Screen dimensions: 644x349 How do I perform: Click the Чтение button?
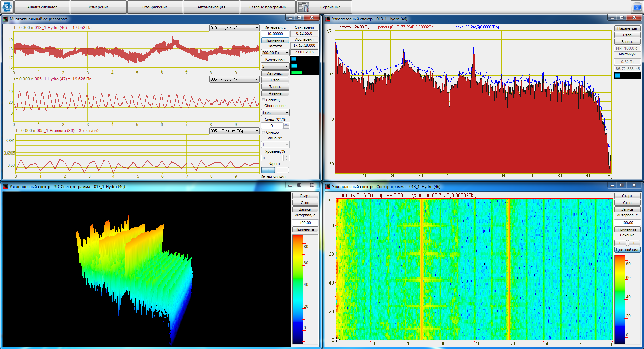pos(275,93)
